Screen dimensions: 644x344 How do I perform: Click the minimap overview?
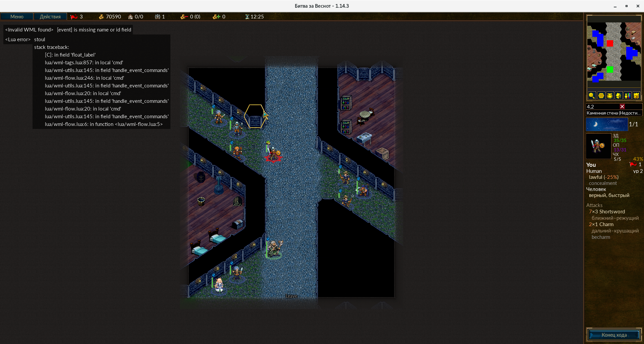tap(614, 52)
